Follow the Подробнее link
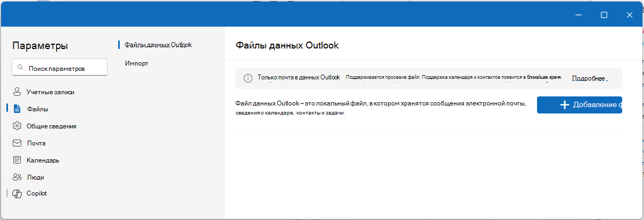Screen dimensions: 644x220 (589, 78)
